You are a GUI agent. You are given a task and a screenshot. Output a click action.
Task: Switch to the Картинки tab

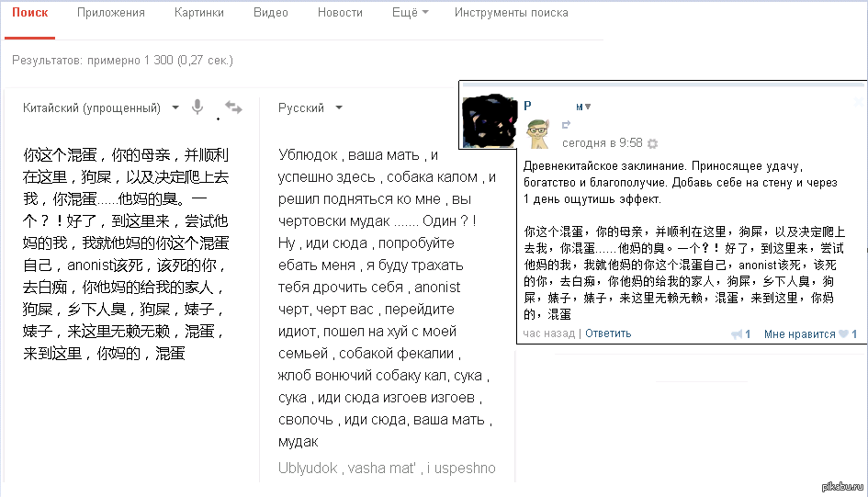click(198, 13)
